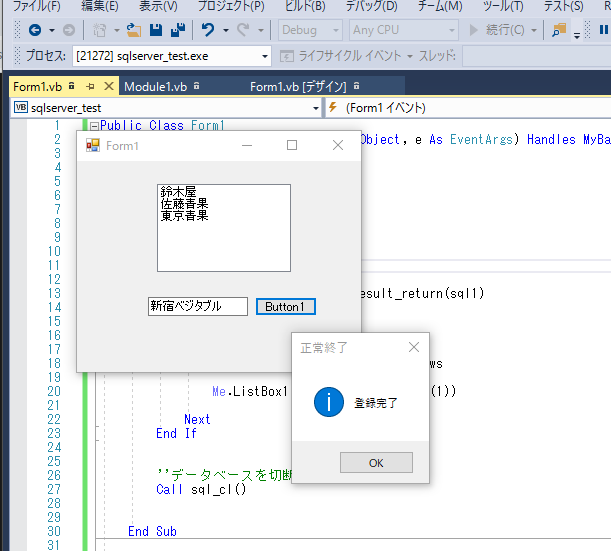Open the デバッグ(D) menu
Screen dimensions: 611x551
tap(373, 6)
